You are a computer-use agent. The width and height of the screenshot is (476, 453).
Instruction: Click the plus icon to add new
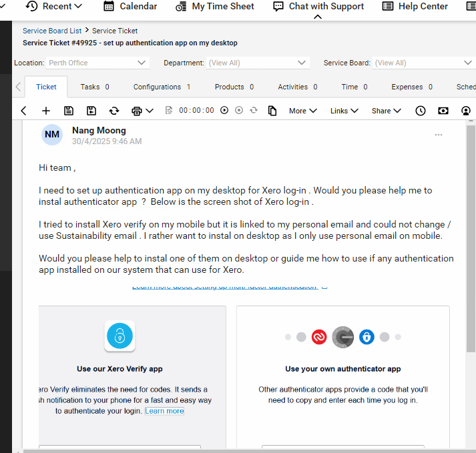(x=46, y=111)
